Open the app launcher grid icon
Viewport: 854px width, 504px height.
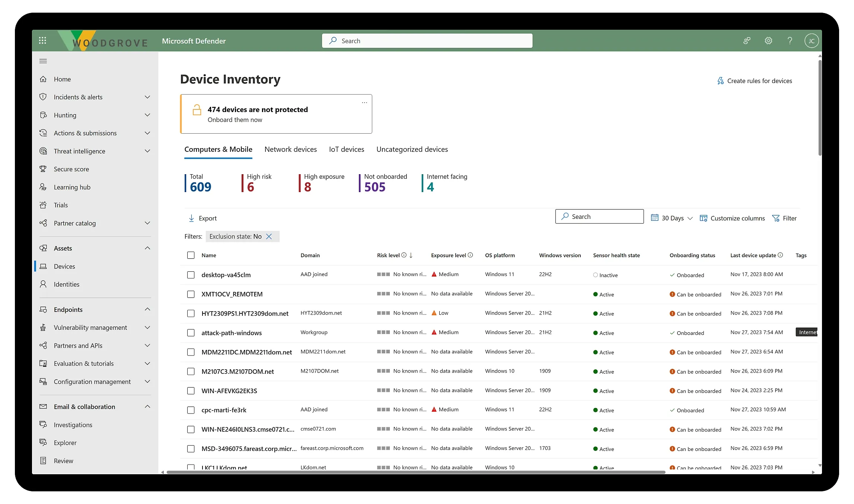point(42,41)
